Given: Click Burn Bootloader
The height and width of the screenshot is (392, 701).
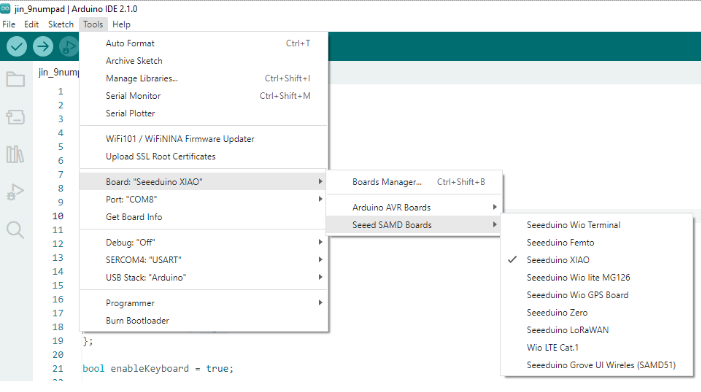Looking at the screenshot, I should click(204, 320).
